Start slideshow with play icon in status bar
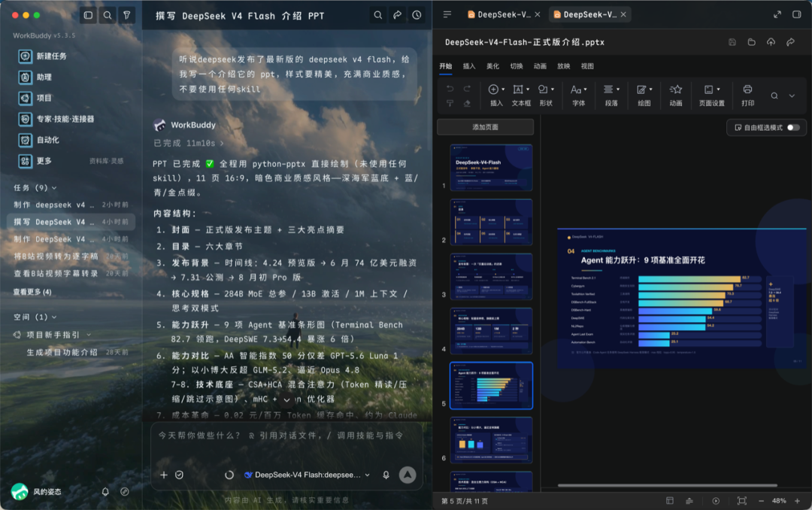Image resolution: width=812 pixels, height=510 pixels. coord(716,501)
